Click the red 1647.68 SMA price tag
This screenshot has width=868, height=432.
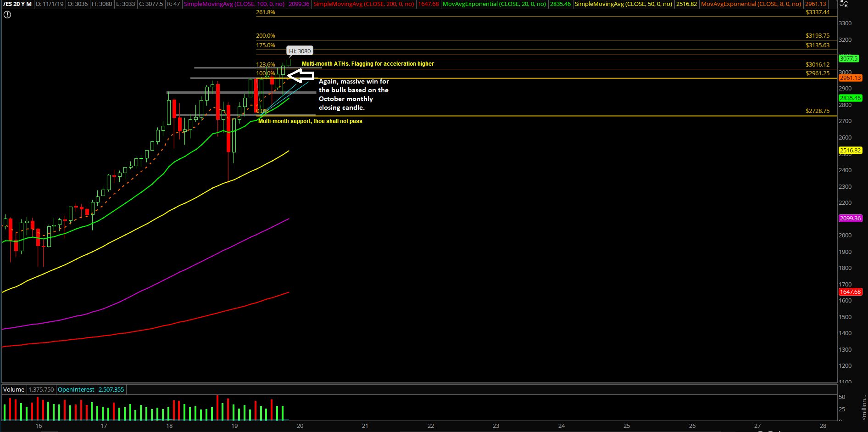850,292
